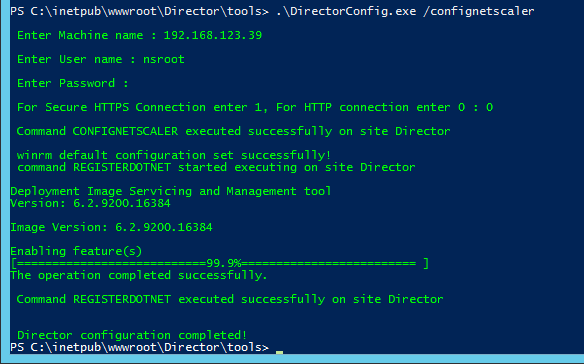Click the first PS C:\inetpub\wwwroot prompt path
Viewport: 584px width, 364px height.
click(140, 12)
